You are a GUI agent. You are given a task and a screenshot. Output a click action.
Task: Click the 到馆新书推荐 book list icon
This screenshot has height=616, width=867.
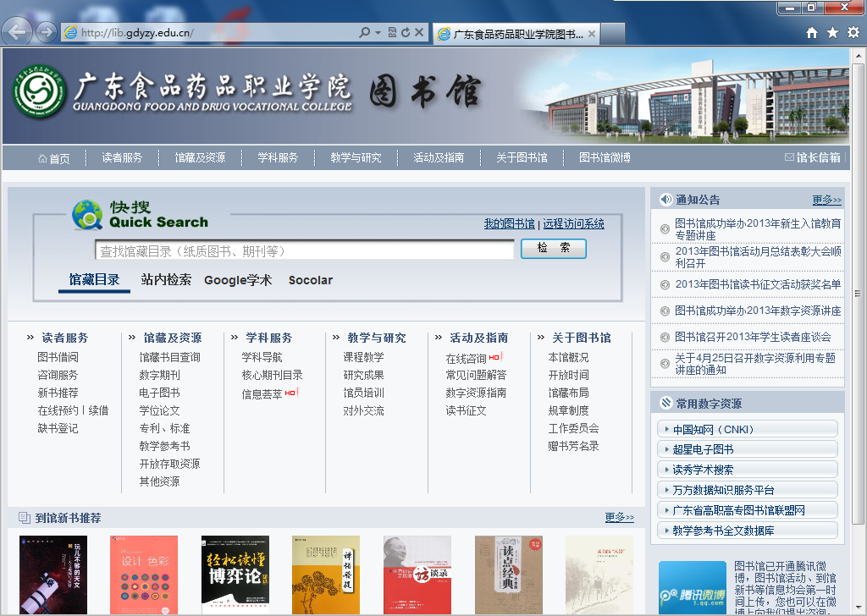click(24, 518)
